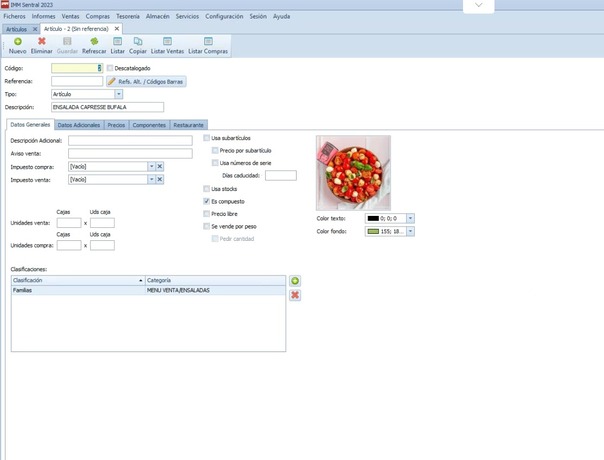Open Listar Ventas from toolbar
604x460 pixels.
pos(167,42)
